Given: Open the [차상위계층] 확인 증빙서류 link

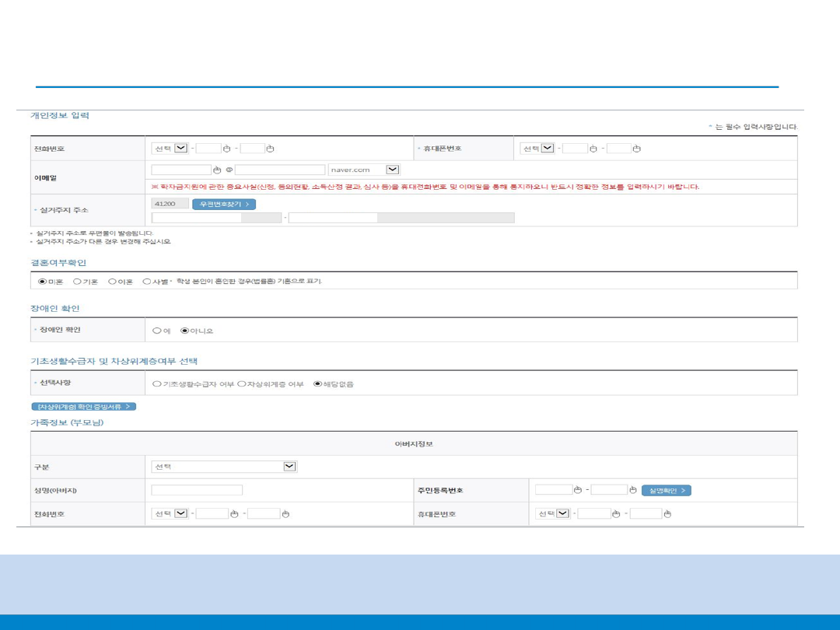Looking at the screenshot, I should [83, 407].
